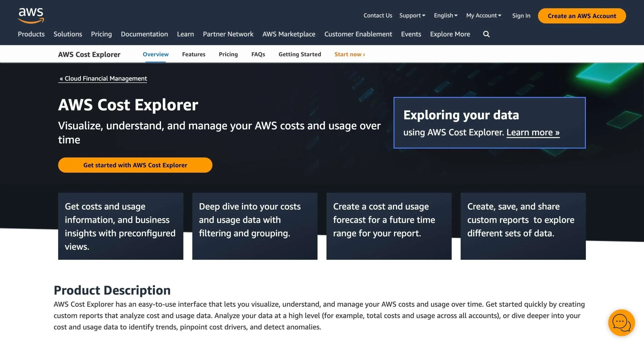Viewport: 644px width, 348px height.
Task: Click Sign In
Action: (x=521, y=16)
